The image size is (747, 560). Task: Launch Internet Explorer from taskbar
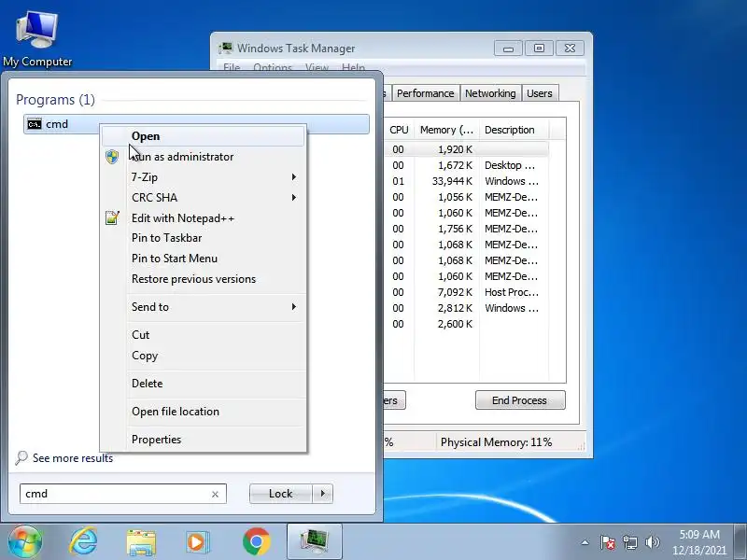(83, 542)
